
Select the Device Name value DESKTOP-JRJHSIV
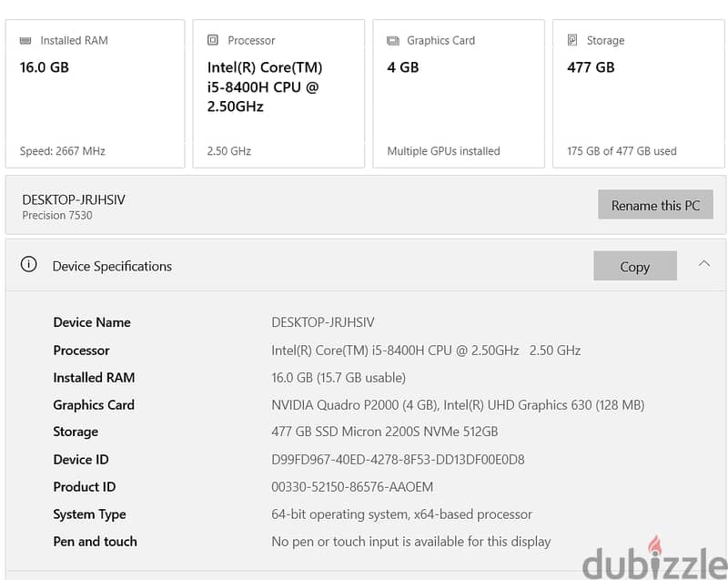pos(323,322)
